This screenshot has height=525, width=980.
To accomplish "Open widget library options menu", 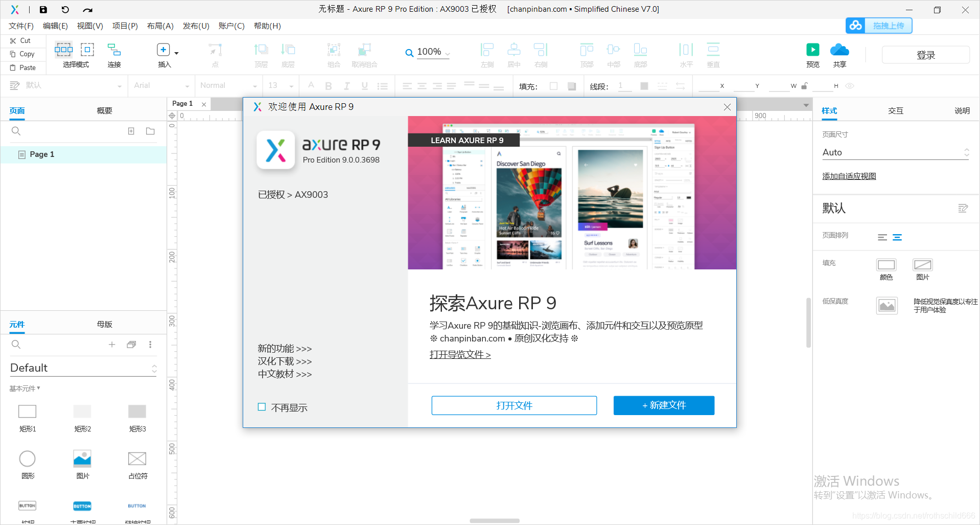I will point(150,345).
